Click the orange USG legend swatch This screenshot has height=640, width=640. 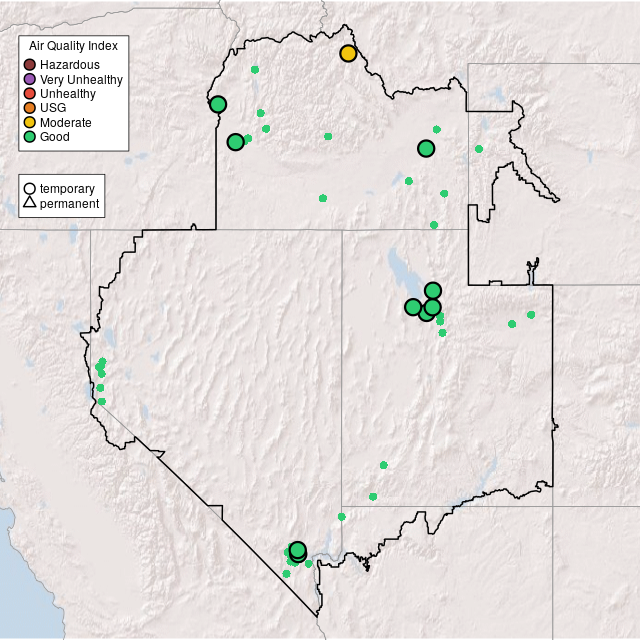point(30,108)
